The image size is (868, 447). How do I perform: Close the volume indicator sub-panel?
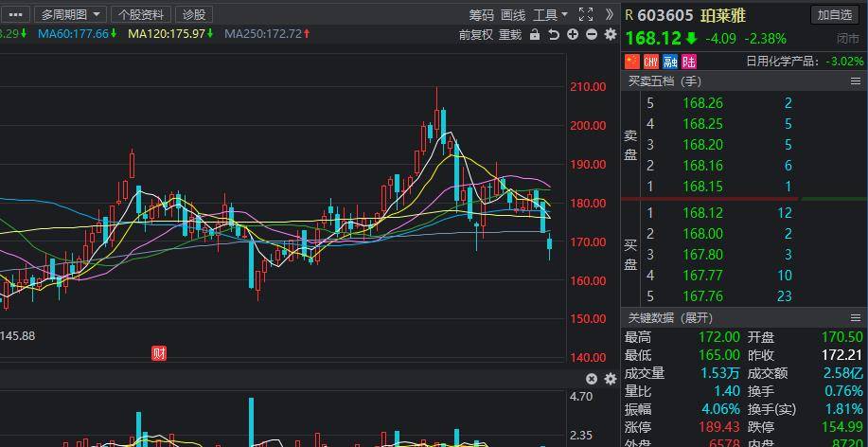592,379
